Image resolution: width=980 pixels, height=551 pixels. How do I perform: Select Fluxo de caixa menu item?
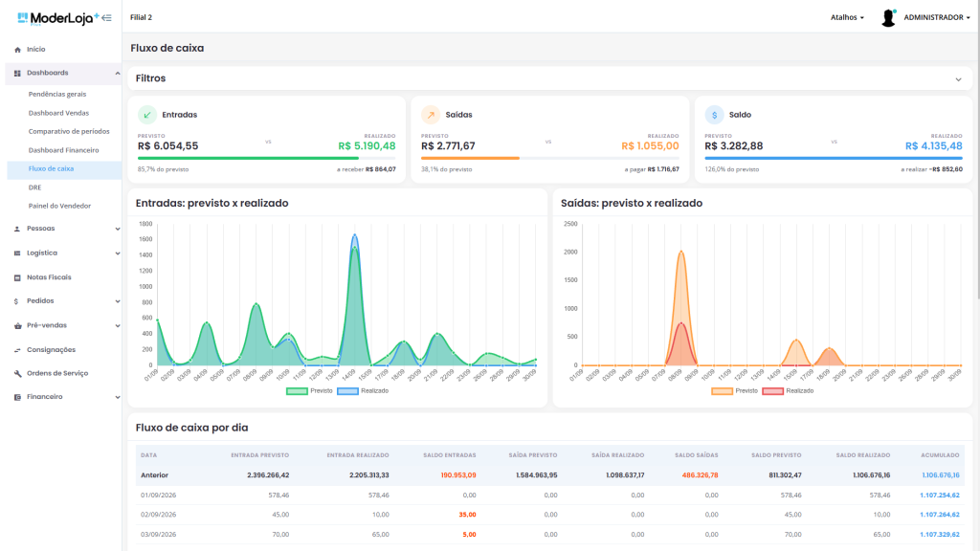[x=64, y=168]
